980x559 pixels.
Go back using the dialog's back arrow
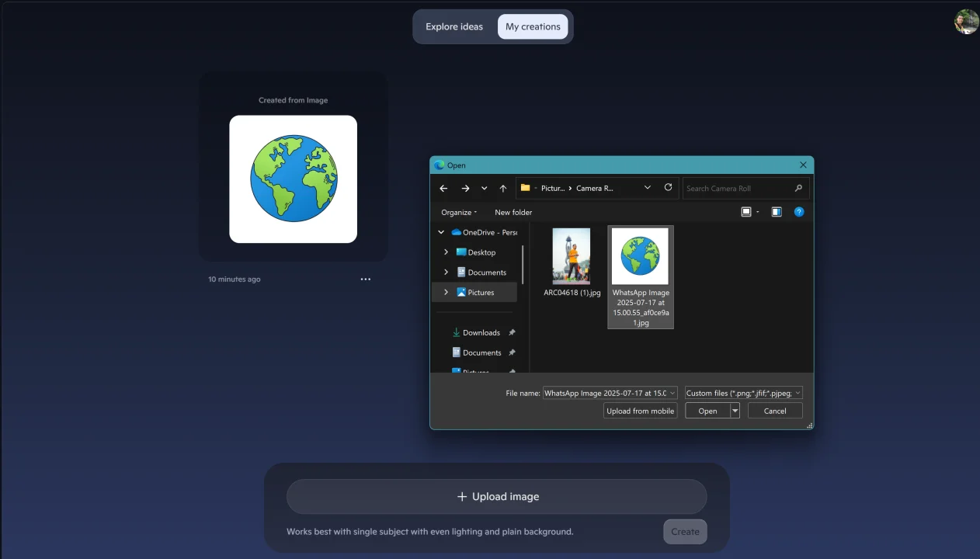[443, 188]
